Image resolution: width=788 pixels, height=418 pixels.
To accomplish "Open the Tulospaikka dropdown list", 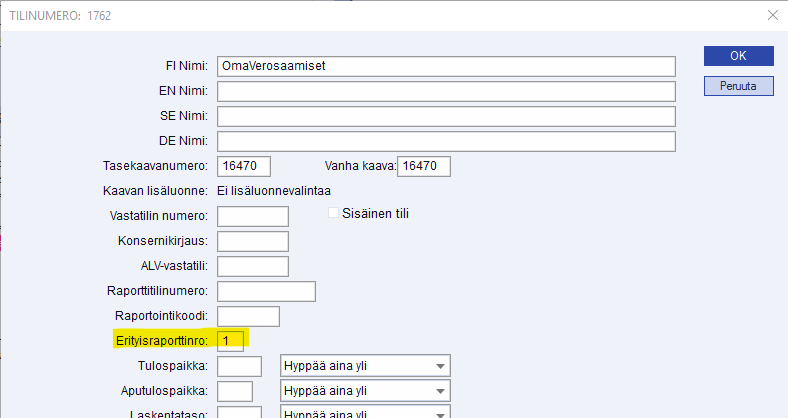I will [440, 366].
